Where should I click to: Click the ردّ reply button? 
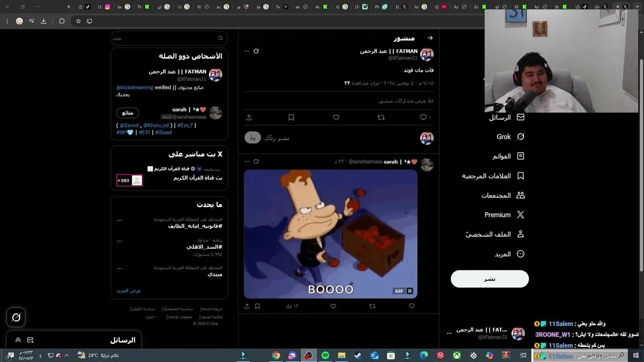[x=253, y=138]
